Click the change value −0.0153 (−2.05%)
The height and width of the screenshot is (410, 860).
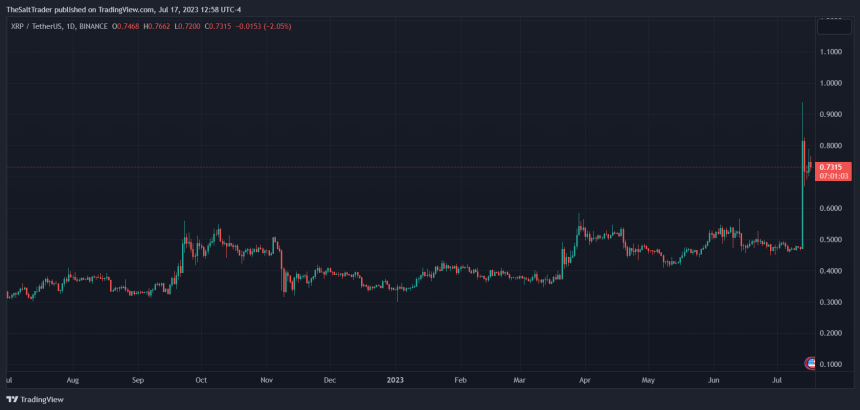click(264, 26)
